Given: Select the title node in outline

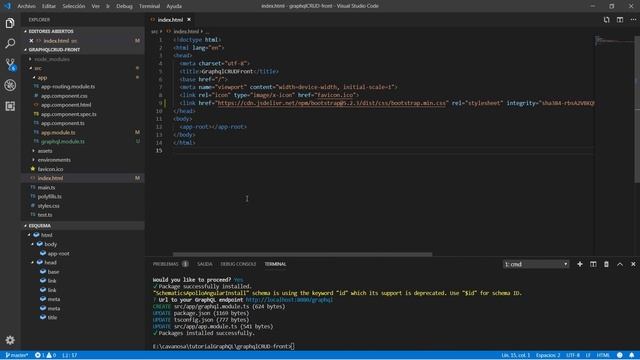Looking at the screenshot, I should [52, 317].
